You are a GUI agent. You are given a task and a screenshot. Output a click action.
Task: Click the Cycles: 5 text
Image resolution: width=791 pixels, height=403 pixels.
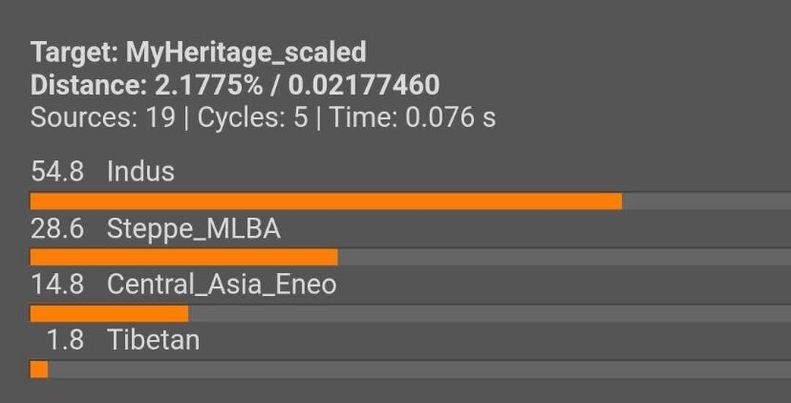point(252,118)
